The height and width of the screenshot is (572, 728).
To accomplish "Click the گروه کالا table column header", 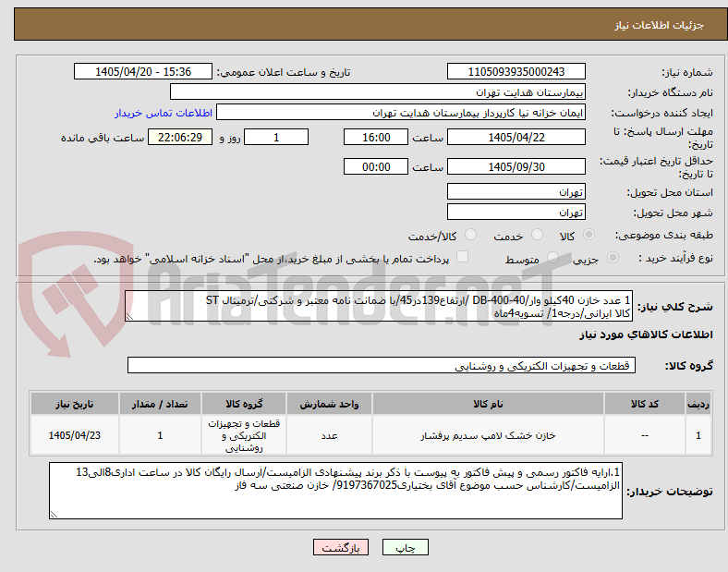I will [x=244, y=404].
